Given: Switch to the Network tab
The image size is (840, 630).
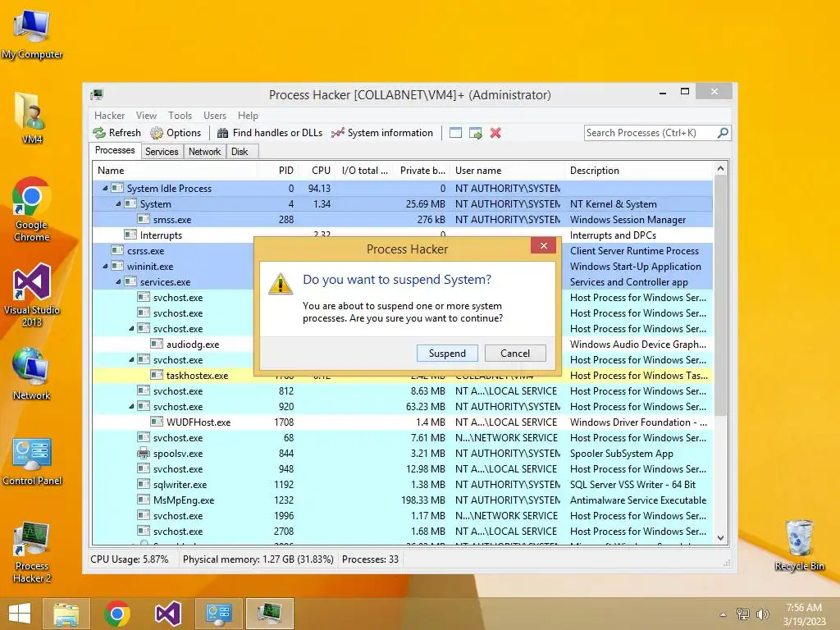Looking at the screenshot, I should (204, 152).
